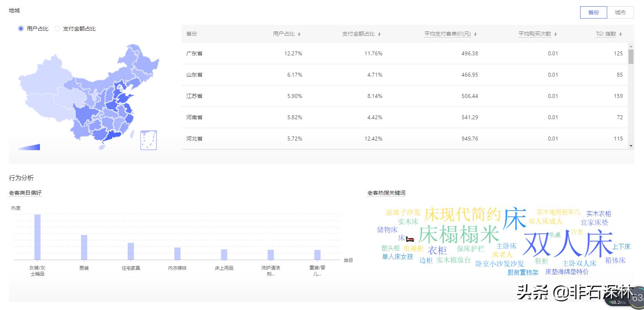Click the 实木衣柜 keyword in word cloud
This screenshot has width=644, height=310.
[x=599, y=213]
